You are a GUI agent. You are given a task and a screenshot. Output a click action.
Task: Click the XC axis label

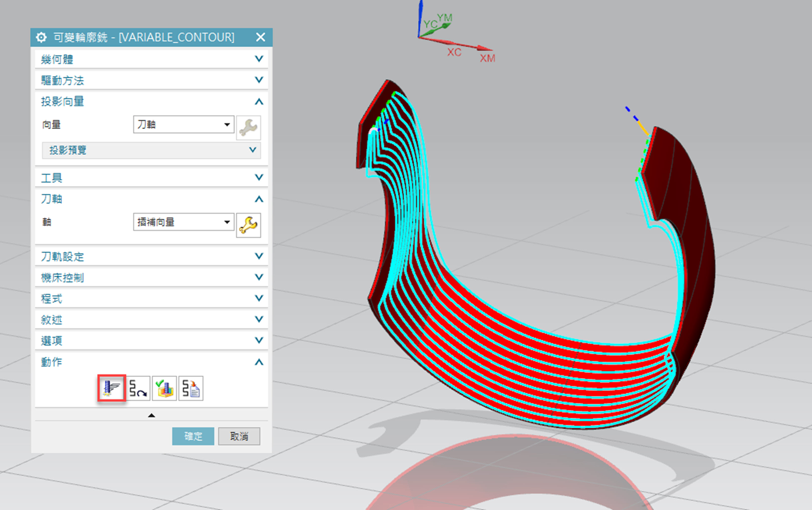[x=454, y=52]
